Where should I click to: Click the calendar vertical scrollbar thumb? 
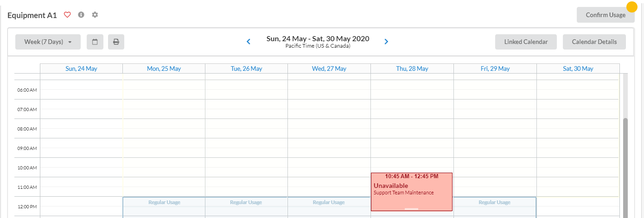(x=626, y=167)
